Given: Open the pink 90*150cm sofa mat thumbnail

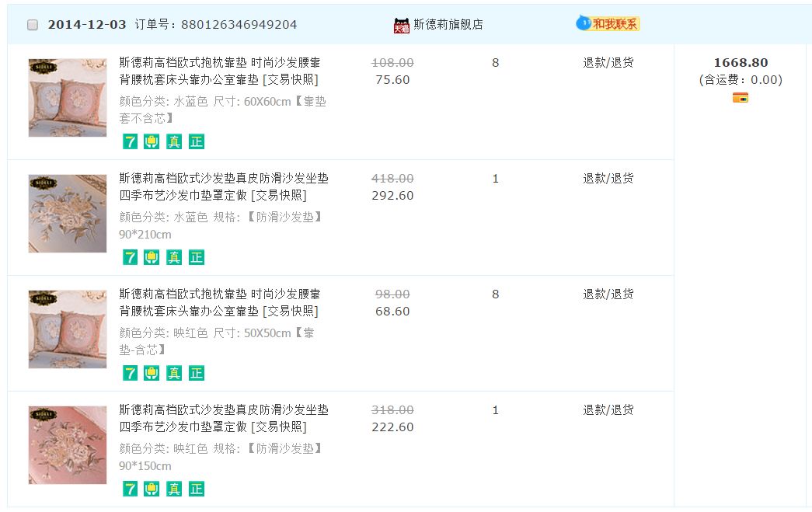Looking at the screenshot, I should pos(68,445).
